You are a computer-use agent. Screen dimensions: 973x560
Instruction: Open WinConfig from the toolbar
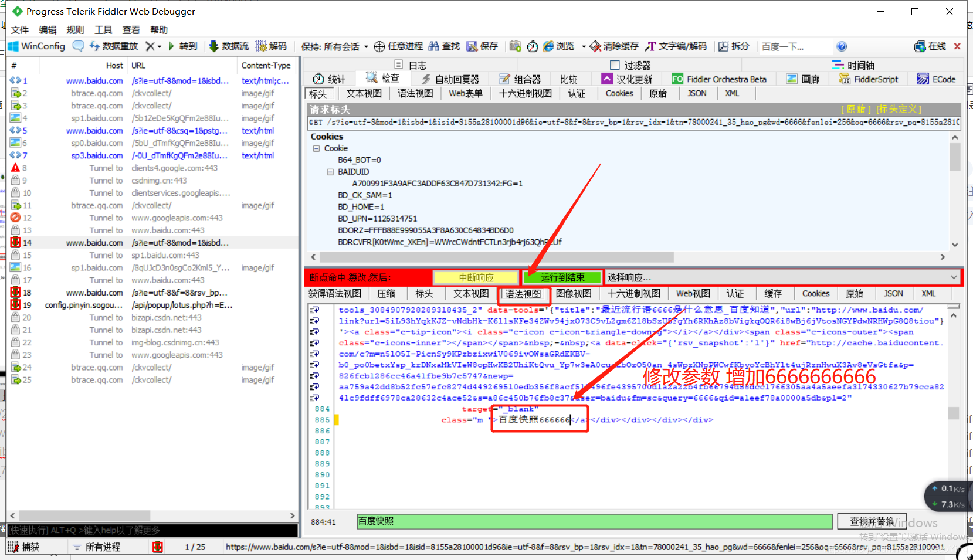[36, 46]
